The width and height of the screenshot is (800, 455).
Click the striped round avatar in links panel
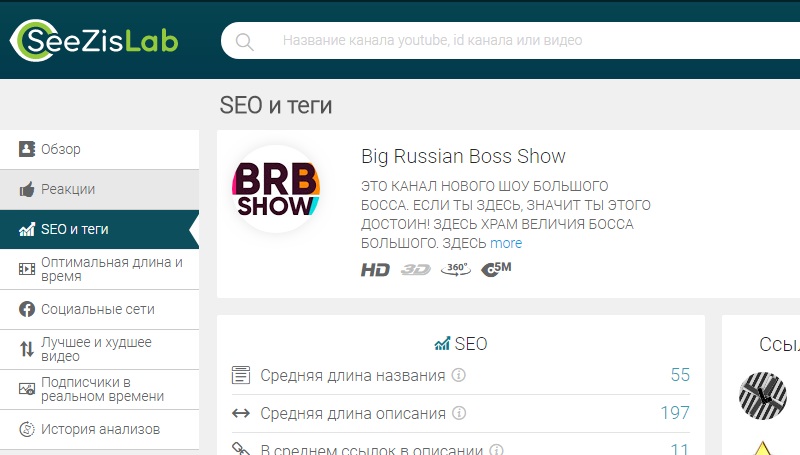pos(763,396)
